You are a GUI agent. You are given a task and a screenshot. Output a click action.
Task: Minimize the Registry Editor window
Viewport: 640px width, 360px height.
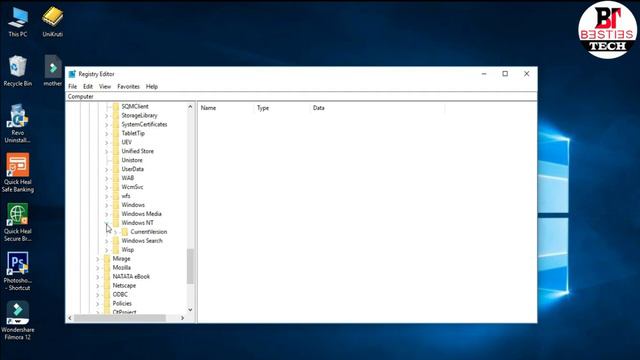coord(484,74)
